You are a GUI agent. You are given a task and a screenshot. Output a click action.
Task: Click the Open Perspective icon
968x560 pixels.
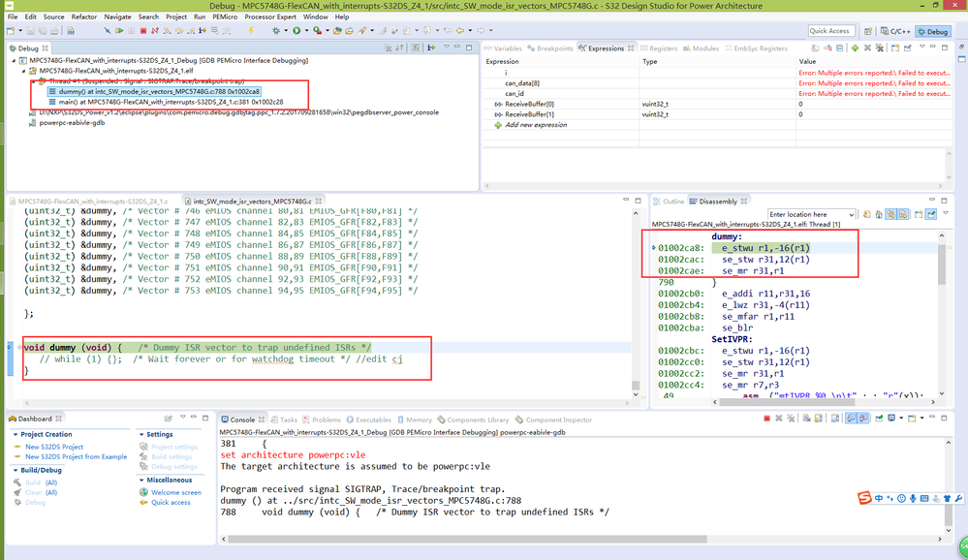(868, 31)
